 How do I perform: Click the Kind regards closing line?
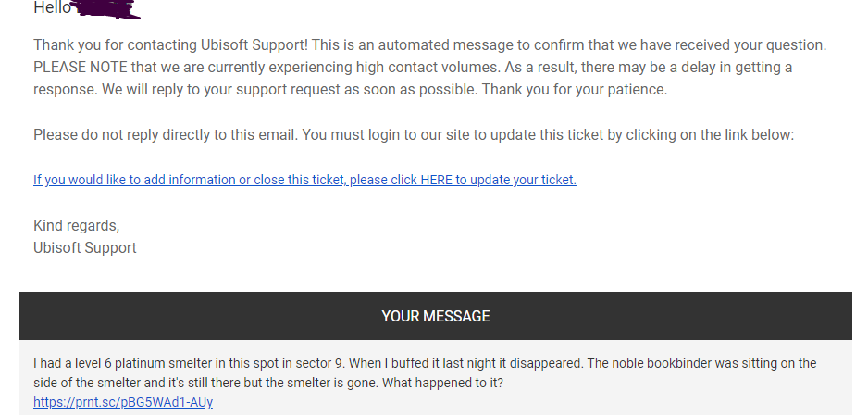[x=77, y=225]
